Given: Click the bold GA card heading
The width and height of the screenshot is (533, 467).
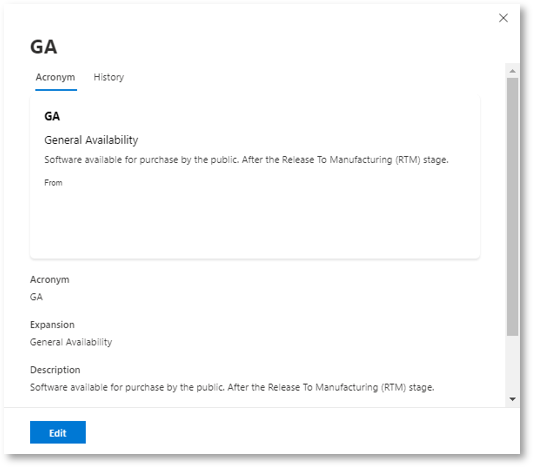Looking at the screenshot, I should (52, 116).
